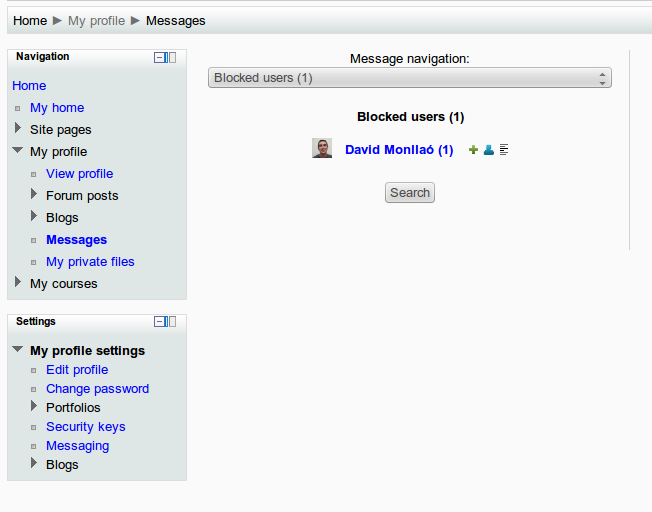
Task: Dock the Navigation block
Action: tap(173, 57)
